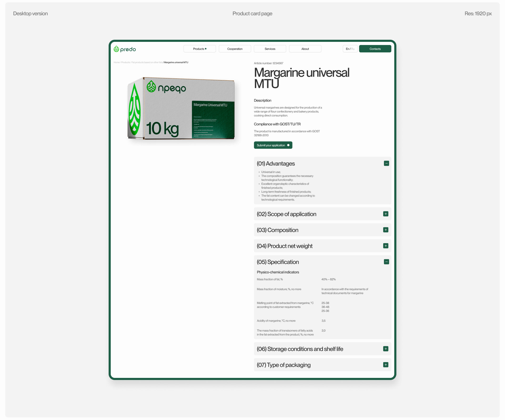Viewport: 505px width, 420px height.
Task: Open the Cooperation menu item
Action: tap(235, 49)
